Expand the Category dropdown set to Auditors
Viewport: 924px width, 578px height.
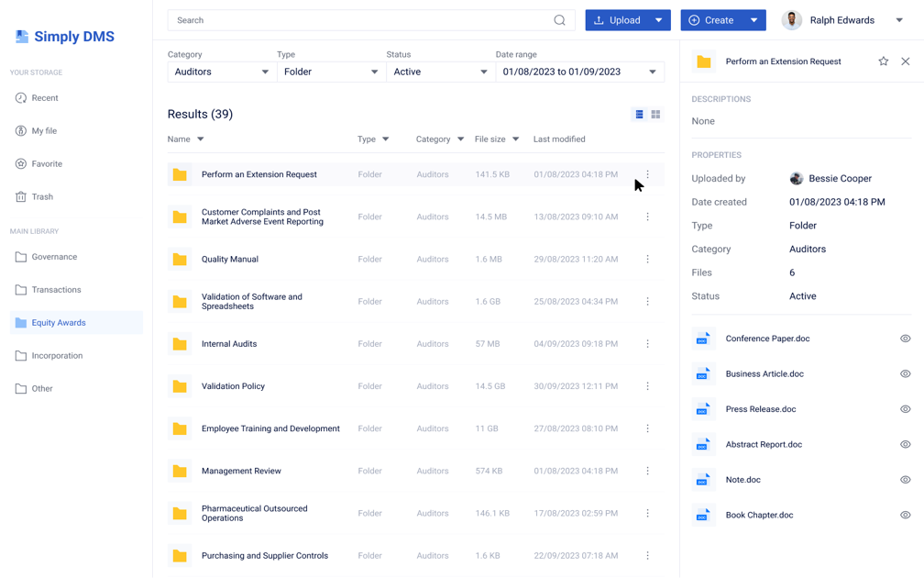[x=221, y=72]
